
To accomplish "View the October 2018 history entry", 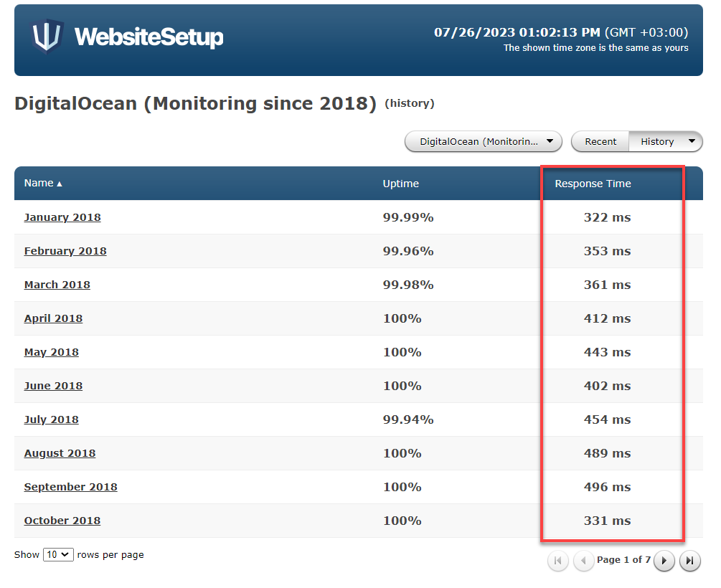I will [x=62, y=521].
